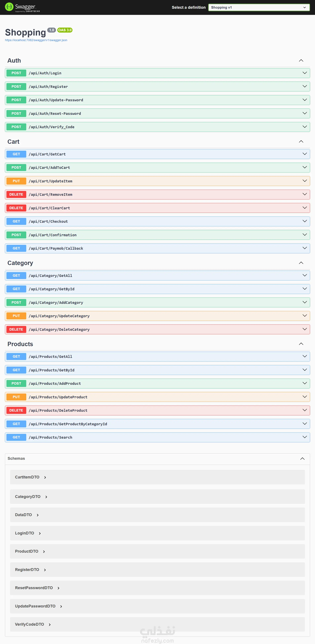The width and height of the screenshot is (315, 644).
Task: Expand the /api/Products/GetAll chevron
Action: (x=304, y=356)
